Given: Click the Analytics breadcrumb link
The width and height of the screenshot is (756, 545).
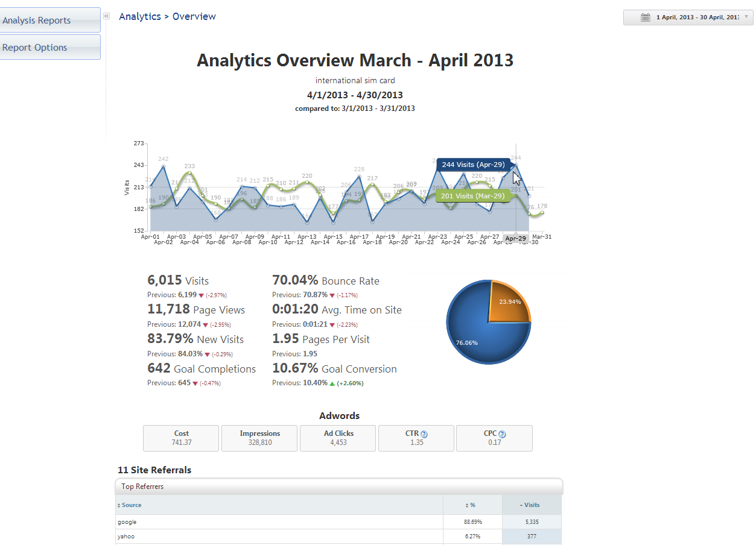Looking at the screenshot, I should (140, 16).
